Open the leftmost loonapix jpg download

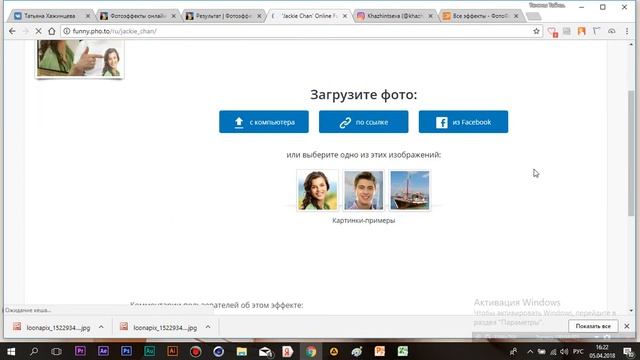coord(52,327)
